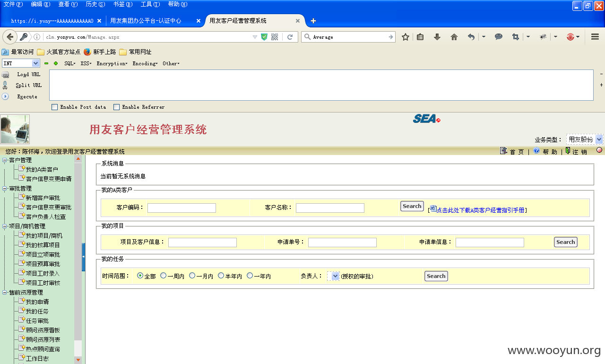Open the 工具 menu
Image resolution: width=605 pixels, height=364 pixels.
coord(150,4)
